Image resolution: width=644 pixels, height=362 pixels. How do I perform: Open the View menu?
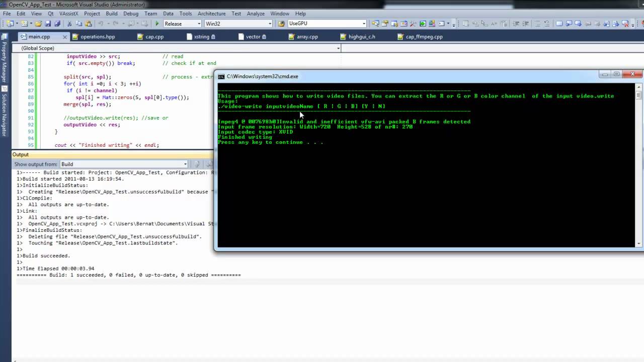[36, 14]
